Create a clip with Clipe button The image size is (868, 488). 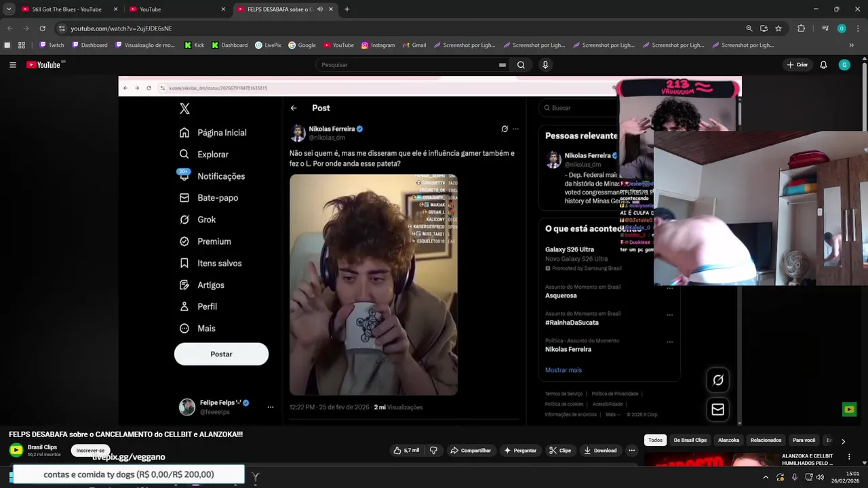tap(560, 450)
